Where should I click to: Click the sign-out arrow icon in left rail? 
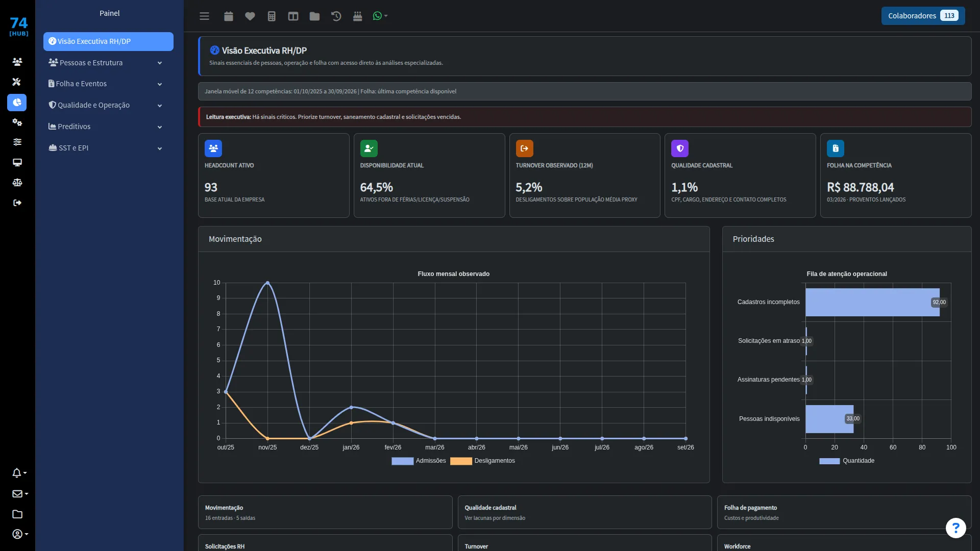point(17,203)
